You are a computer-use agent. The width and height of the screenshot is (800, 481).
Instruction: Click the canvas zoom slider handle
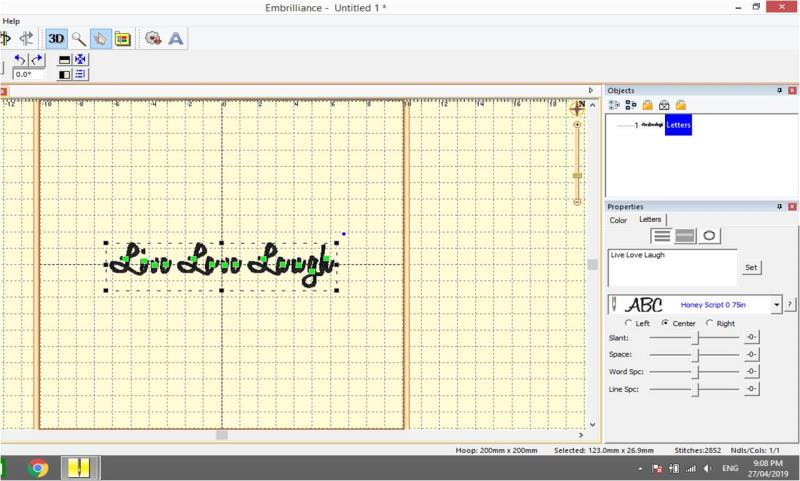tap(577, 175)
